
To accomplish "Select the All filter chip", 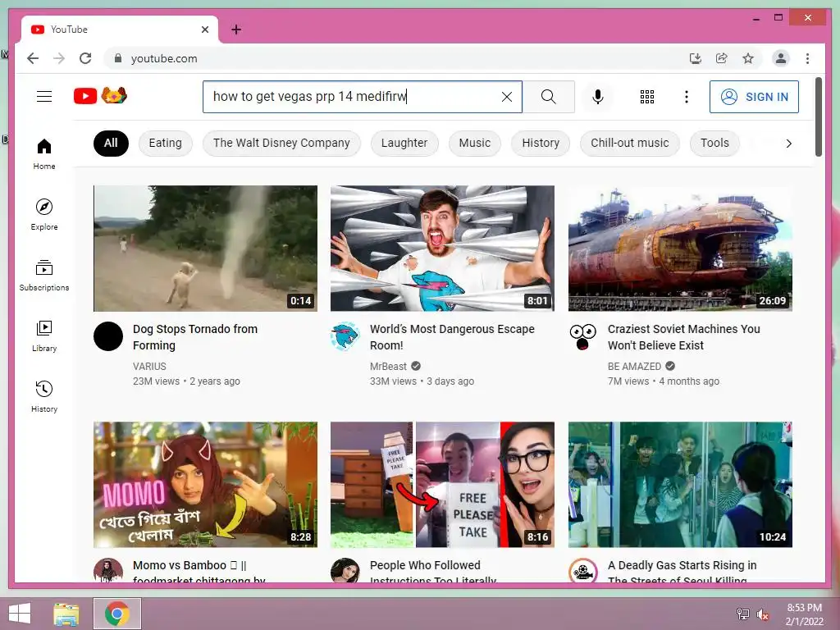I will 111,143.
